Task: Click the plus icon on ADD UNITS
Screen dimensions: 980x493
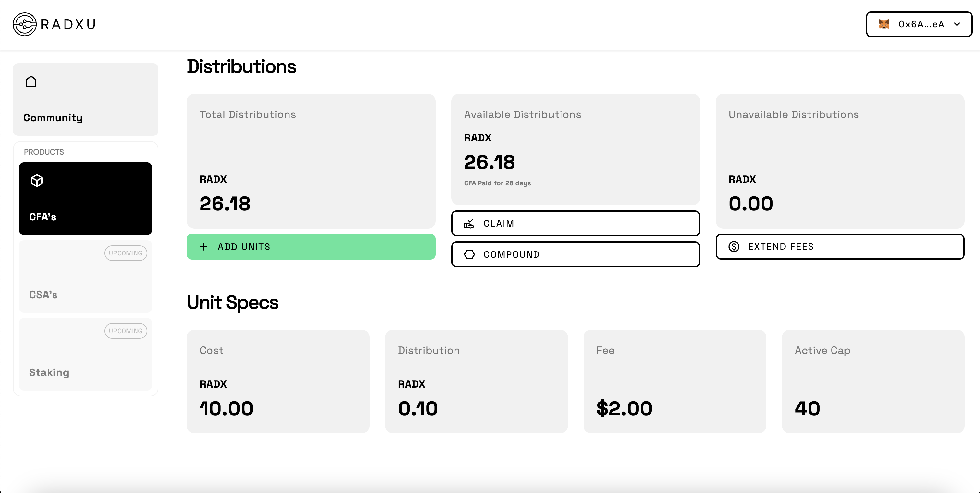Action: 203,246
